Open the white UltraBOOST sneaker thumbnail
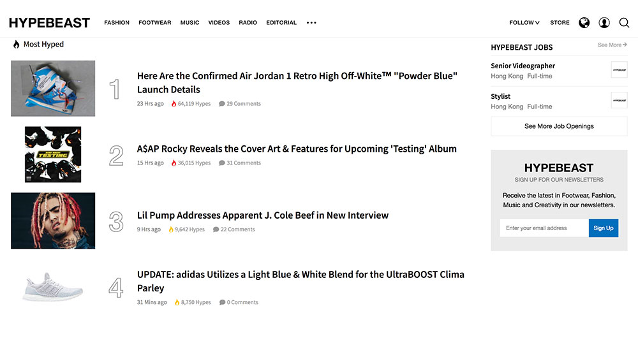638x364 pixels. (53, 288)
